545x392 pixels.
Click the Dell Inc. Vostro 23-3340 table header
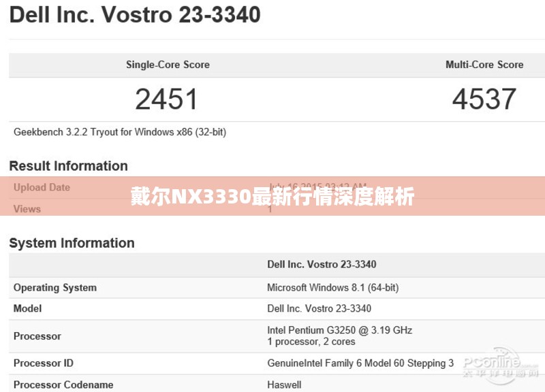tap(322, 265)
